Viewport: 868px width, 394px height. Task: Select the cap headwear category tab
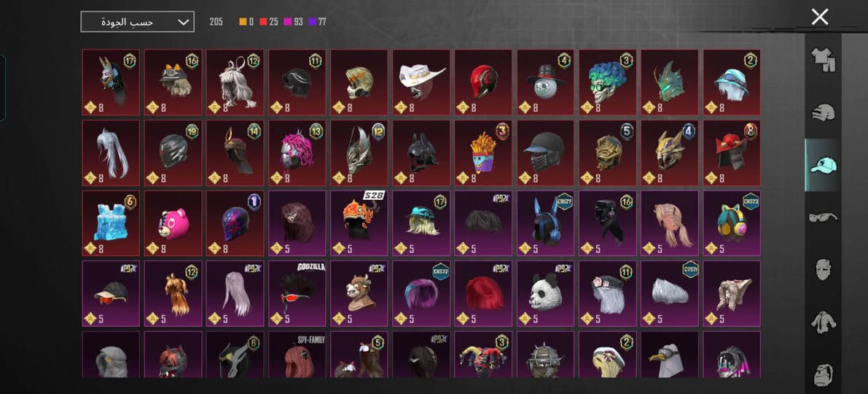[823, 165]
